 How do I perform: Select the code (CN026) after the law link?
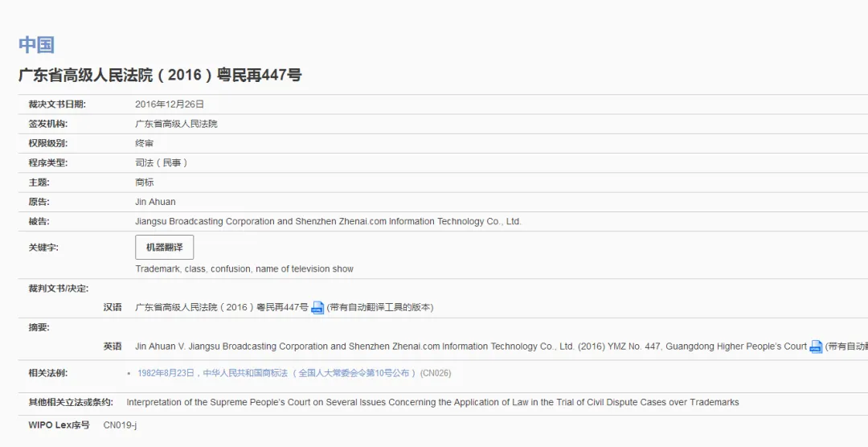(x=436, y=373)
